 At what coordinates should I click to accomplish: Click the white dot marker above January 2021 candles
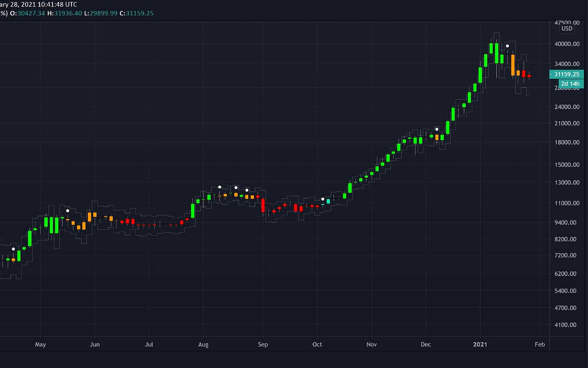pyautogui.click(x=508, y=46)
